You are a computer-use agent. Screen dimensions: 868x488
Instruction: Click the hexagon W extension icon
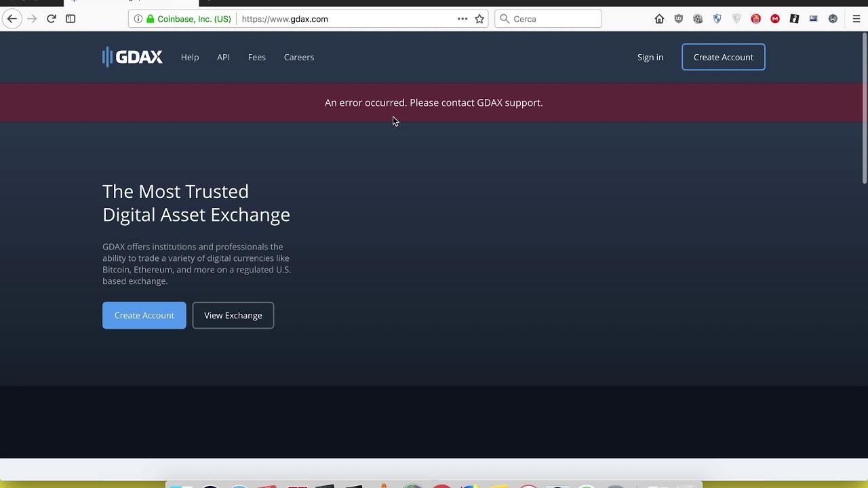pyautogui.click(x=833, y=19)
